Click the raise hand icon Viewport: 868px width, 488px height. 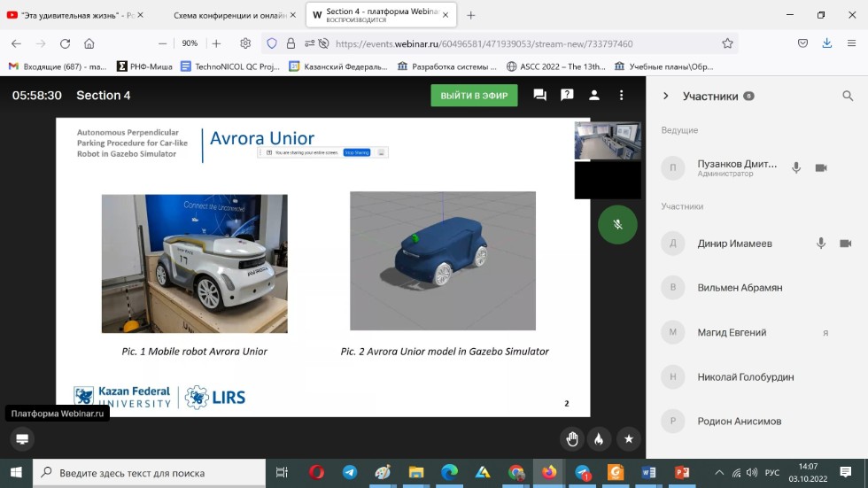tap(572, 438)
